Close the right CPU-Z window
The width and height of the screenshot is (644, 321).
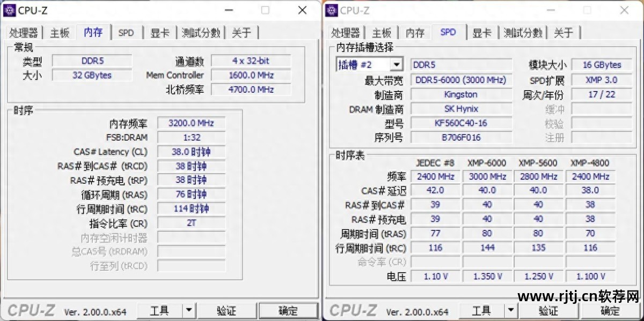(624, 10)
